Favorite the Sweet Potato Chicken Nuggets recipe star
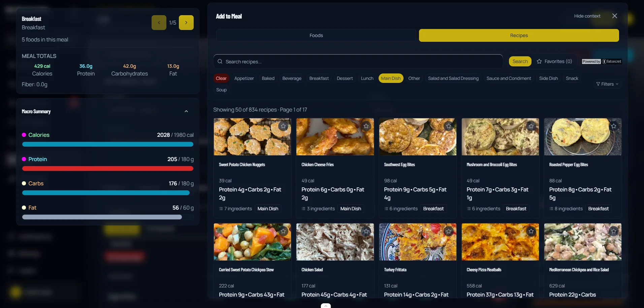 (283, 126)
